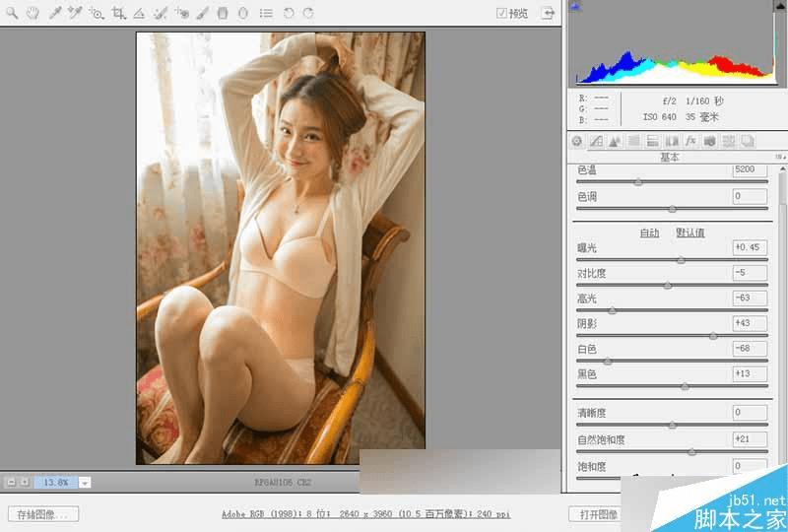Click the 白色 whites slider handle
Viewport: 788px width, 532px height.
point(608,361)
